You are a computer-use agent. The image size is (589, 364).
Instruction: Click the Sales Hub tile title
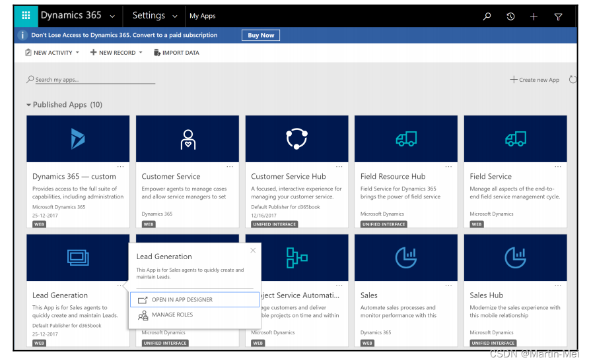point(487,295)
